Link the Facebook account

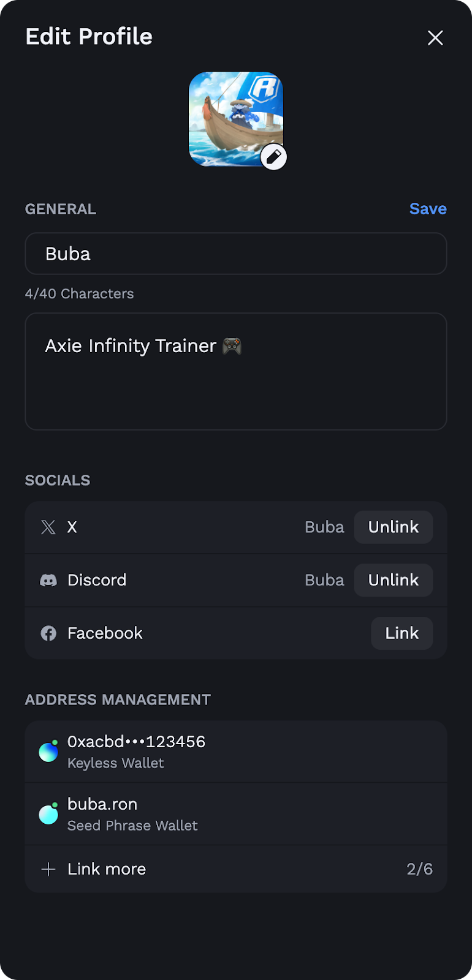(402, 633)
